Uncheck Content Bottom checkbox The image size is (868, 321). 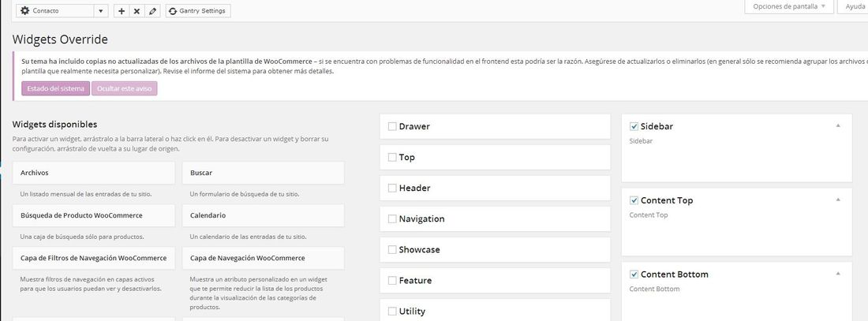[634, 274]
